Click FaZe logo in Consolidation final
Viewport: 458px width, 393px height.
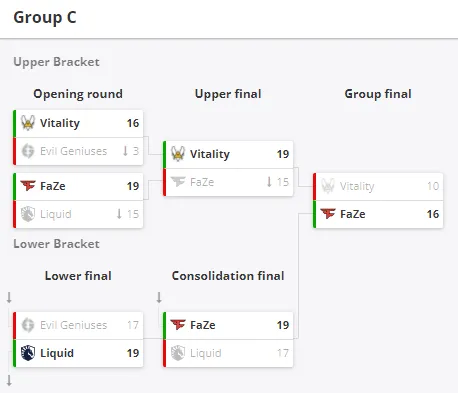pyautogui.click(x=178, y=325)
